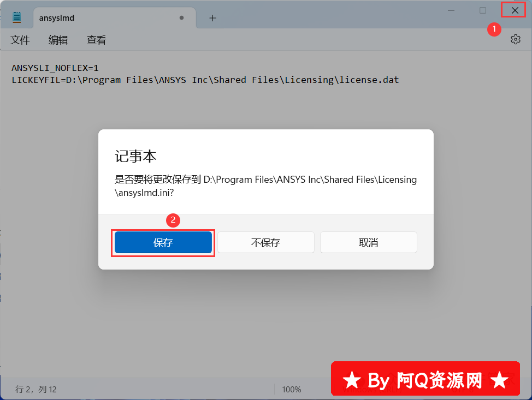This screenshot has height=400, width=532.
Task: Open the 文件 menu
Action: [x=20, y=40]
